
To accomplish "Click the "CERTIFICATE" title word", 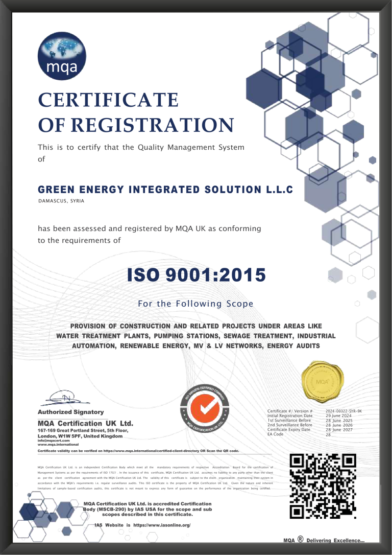I will click(108, 100).
